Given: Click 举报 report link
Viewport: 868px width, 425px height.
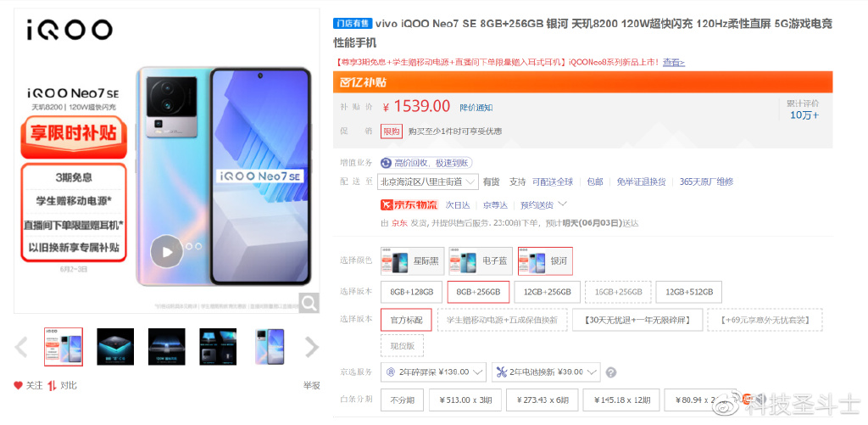Looking at the screenshot, I should click(x=311, y=385).
